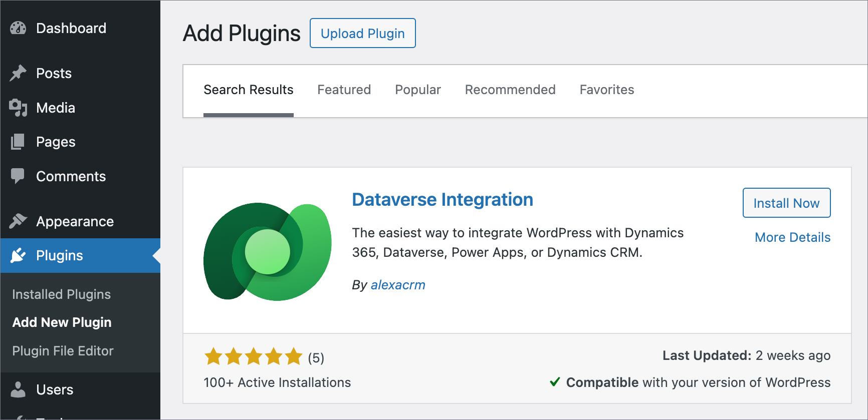The width and height of the screenshot is (868, 420).
Task: Open the alexacrm author link
Action: tap(398, 285)
